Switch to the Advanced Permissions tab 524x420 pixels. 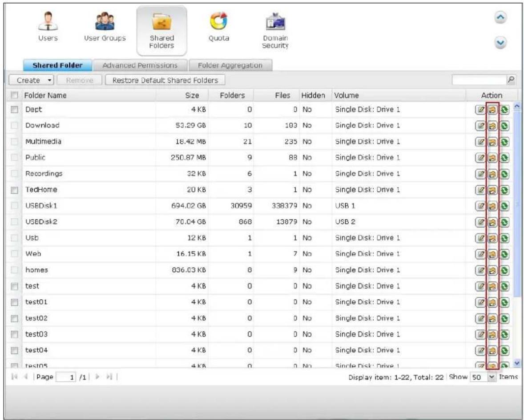[x=140, y=65]
